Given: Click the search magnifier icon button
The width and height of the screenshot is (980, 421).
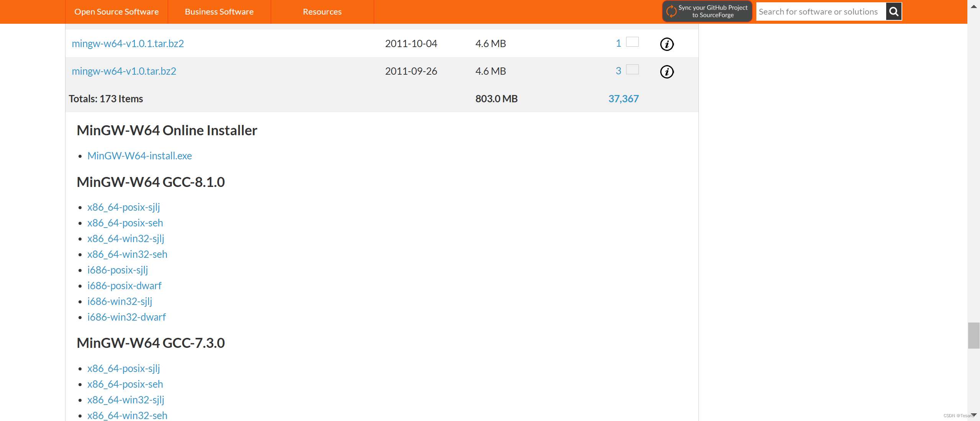Looking at the screenshot, I should point(893,11).
